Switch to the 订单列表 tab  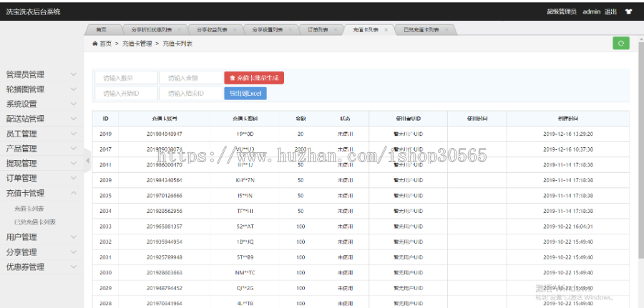coord(319,30)
